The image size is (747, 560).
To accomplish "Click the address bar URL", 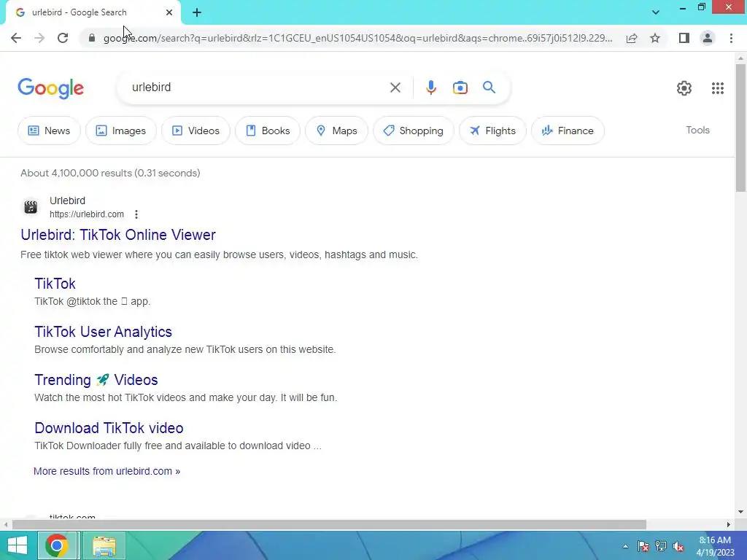I will click(357, 38).
